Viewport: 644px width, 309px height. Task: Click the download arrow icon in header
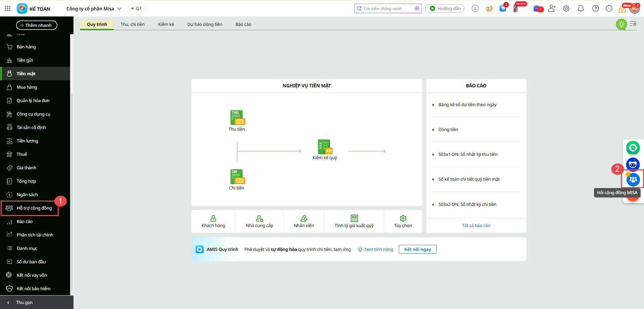475,8
